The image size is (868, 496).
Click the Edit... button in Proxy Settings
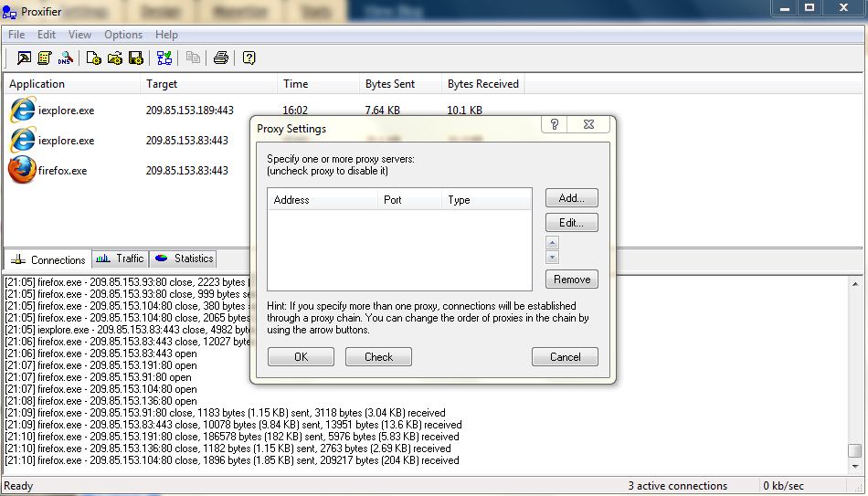[571, 223]
